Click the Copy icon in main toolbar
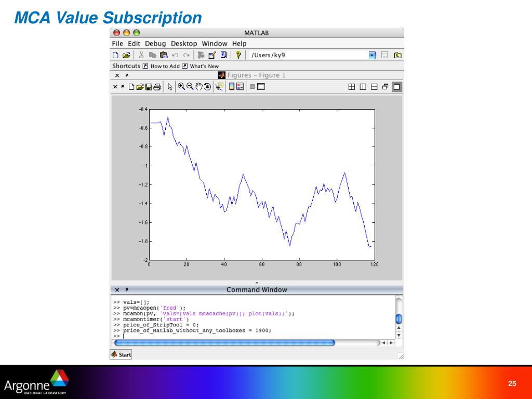The height and width of the screenshot is (399, 532). 153,55
